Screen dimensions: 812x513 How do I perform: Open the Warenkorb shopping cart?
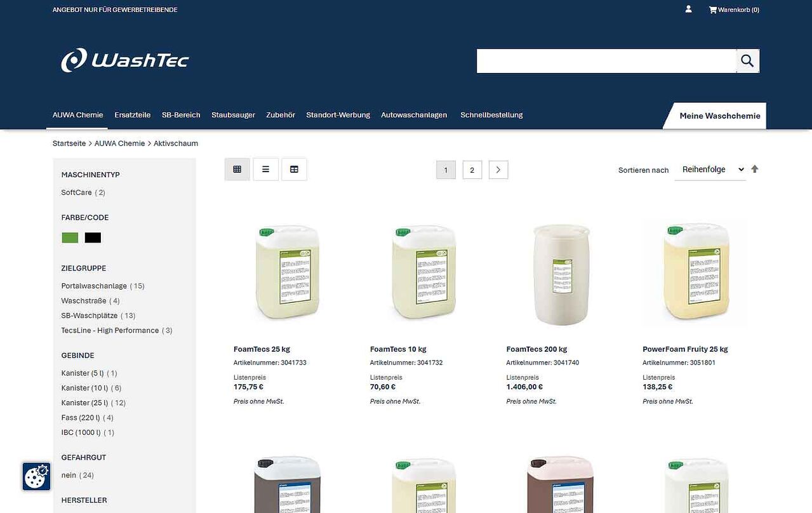pyautogui.click(x=734, y=10)
